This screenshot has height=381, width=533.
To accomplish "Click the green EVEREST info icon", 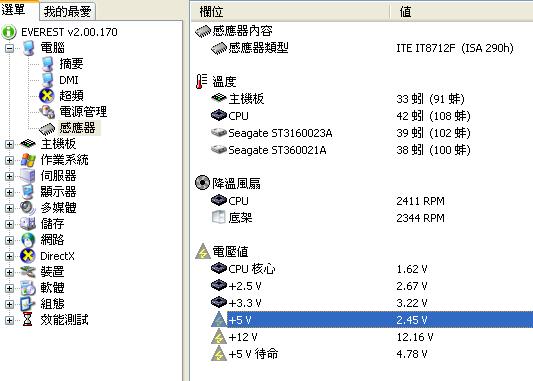I will point(9,32).
